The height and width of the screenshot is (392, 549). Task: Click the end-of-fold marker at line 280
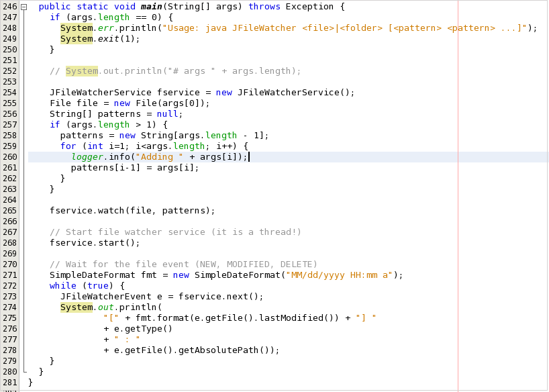[x=24, y=371]
